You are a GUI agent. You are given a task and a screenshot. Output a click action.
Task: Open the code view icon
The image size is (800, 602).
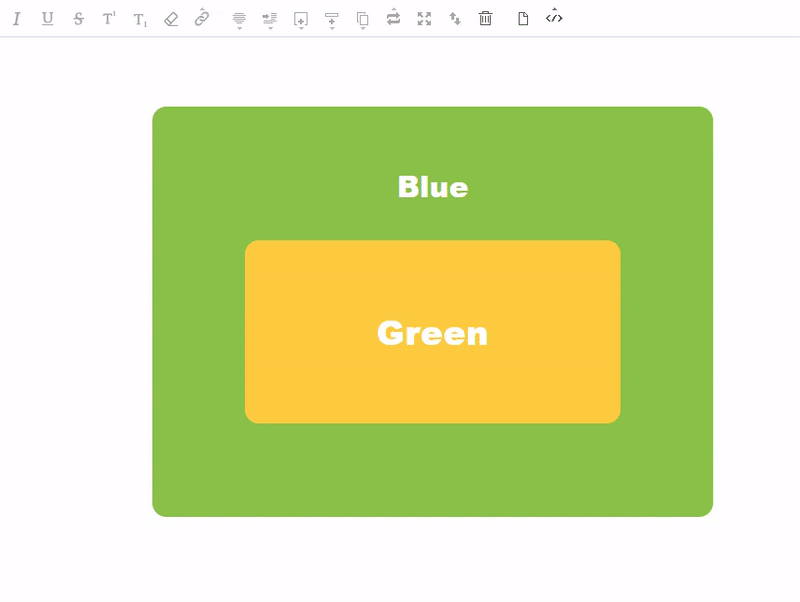tap(554, 17)
